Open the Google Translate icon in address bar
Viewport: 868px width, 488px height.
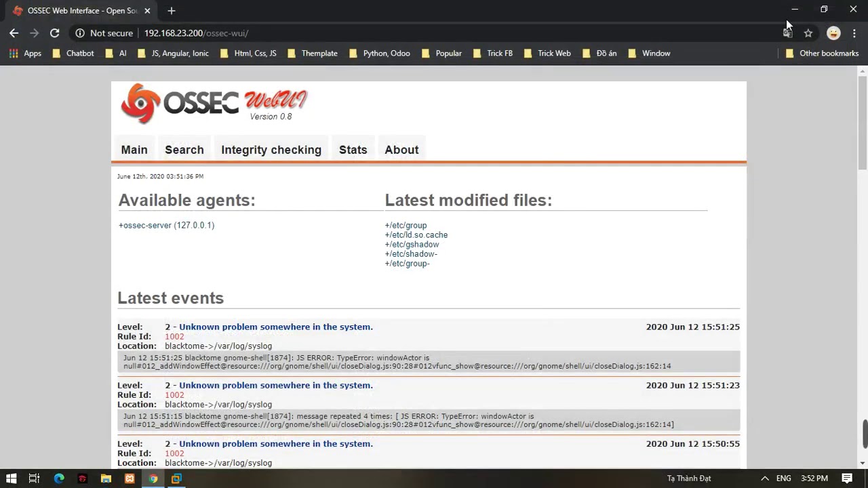pos(787,33)
